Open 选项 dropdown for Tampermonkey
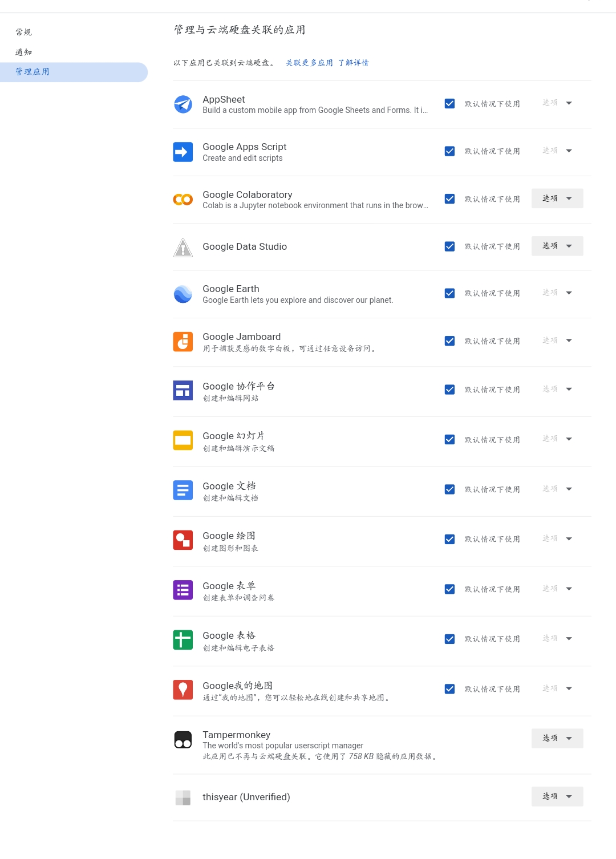This screenshot has width=616, height=859. pos(557,738)
